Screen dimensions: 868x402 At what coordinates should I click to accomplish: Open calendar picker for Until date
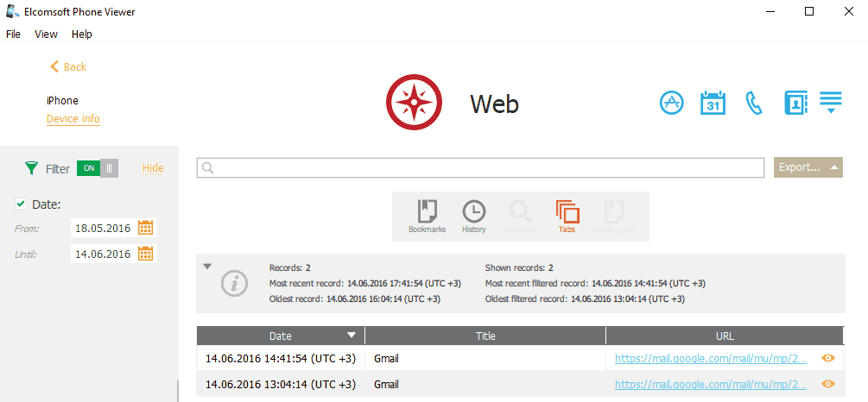tap(146, 254)
